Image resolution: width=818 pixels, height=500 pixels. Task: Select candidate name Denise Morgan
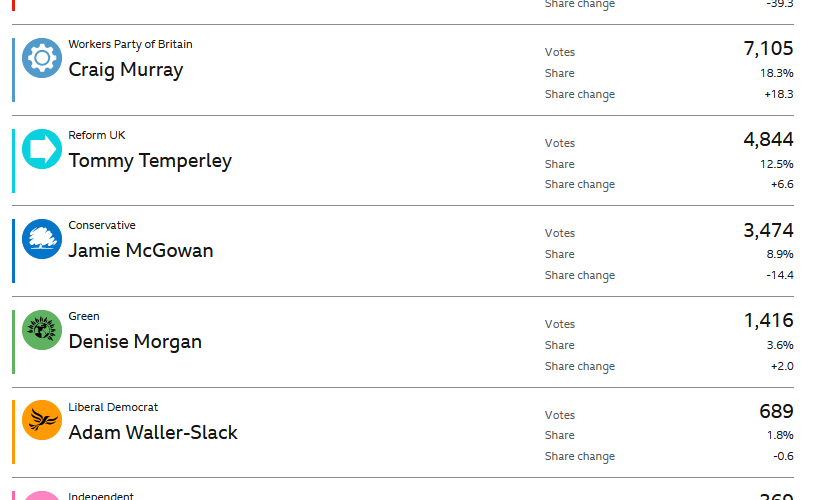pos(135,342)
